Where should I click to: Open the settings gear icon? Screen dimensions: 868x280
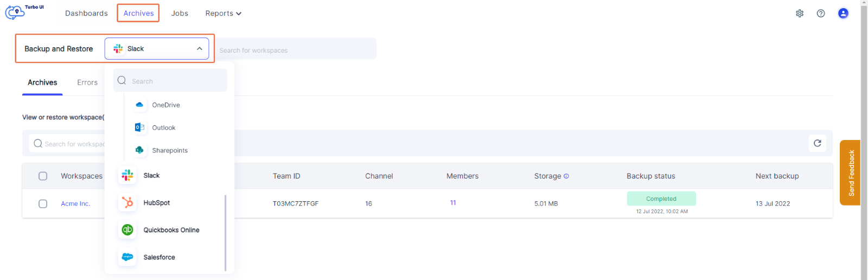click(800, 14)
